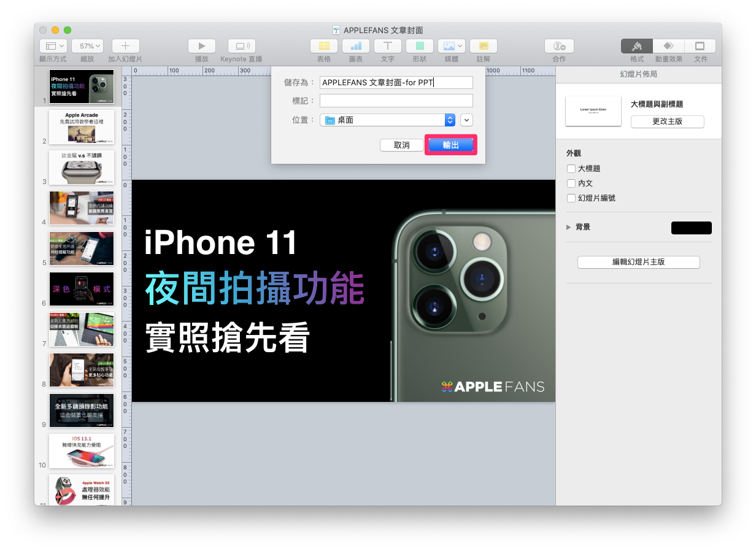Select the 實照搶先看 text on slide
The width and height of the screenshot is (756, 551).
[x=227, y=337]
